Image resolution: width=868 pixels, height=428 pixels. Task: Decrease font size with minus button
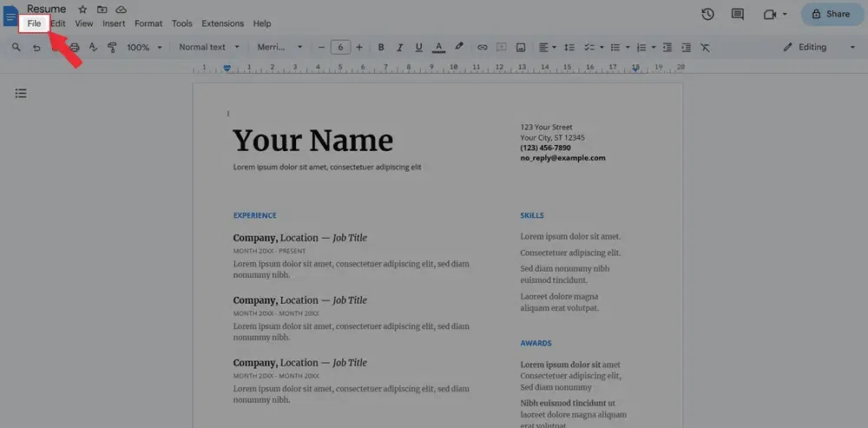321,48
